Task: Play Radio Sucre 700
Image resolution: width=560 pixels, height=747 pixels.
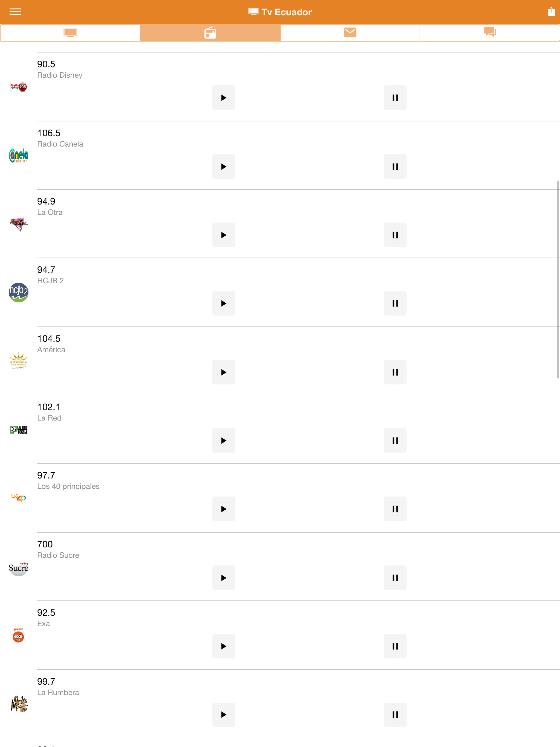Action: pos(224,578)
